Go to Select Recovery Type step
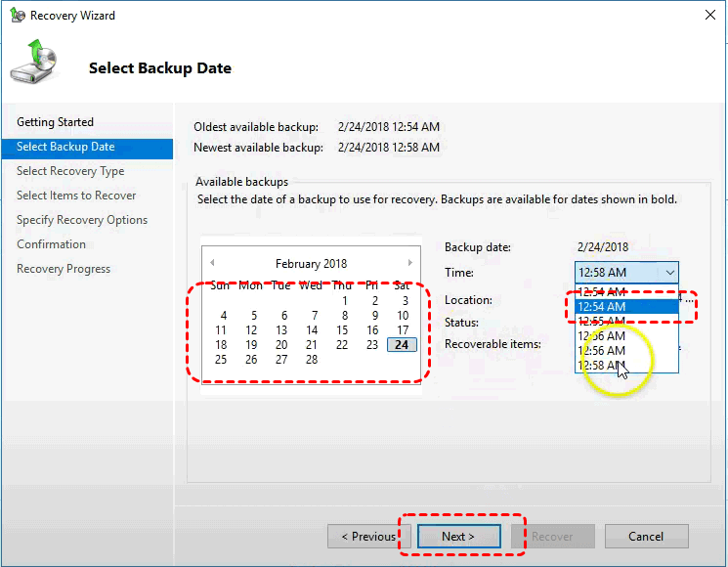This screenshot has height=567, width=728. [x=70, y=171]
